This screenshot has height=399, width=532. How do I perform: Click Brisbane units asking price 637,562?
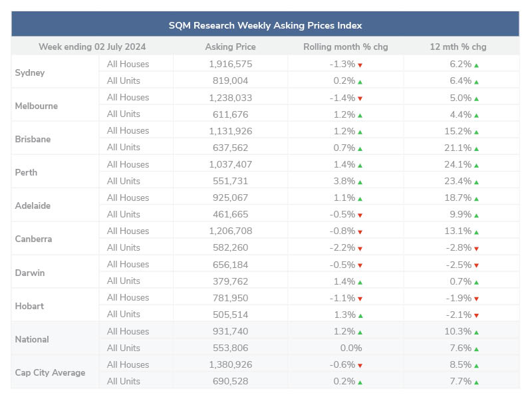click(x=230, y=148)
